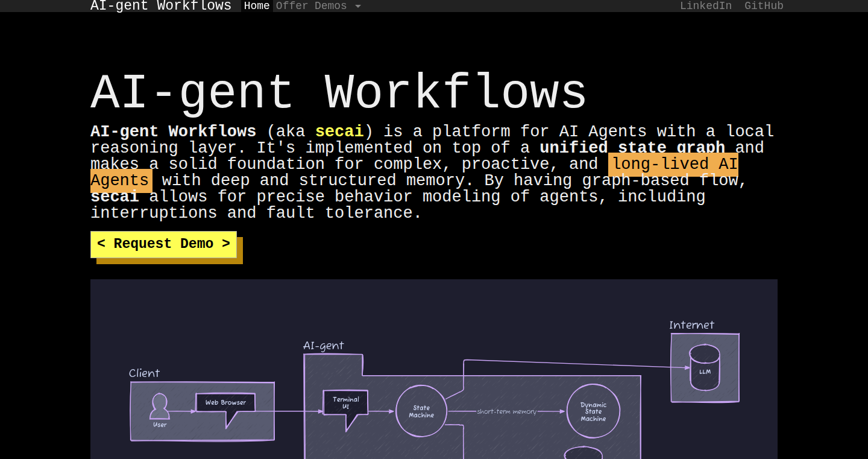Click the AI-gent label in the diagram

click(x=324, y=346)
